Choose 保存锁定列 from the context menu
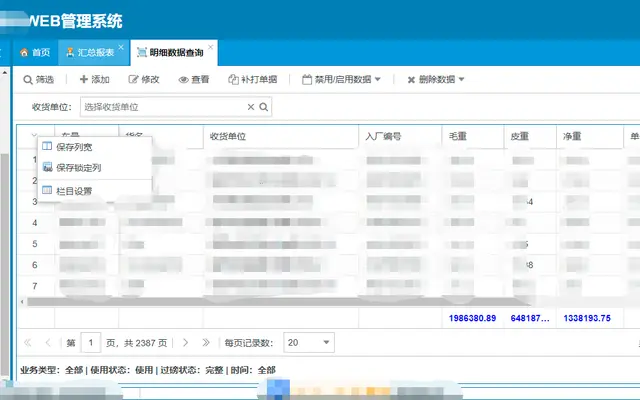This screenshot has height=400, width=640. pos(95,167)
